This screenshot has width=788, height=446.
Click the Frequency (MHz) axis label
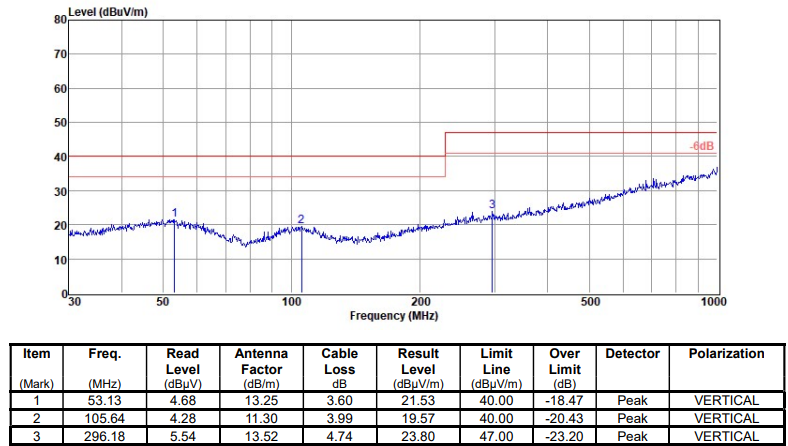click(393, 315)
